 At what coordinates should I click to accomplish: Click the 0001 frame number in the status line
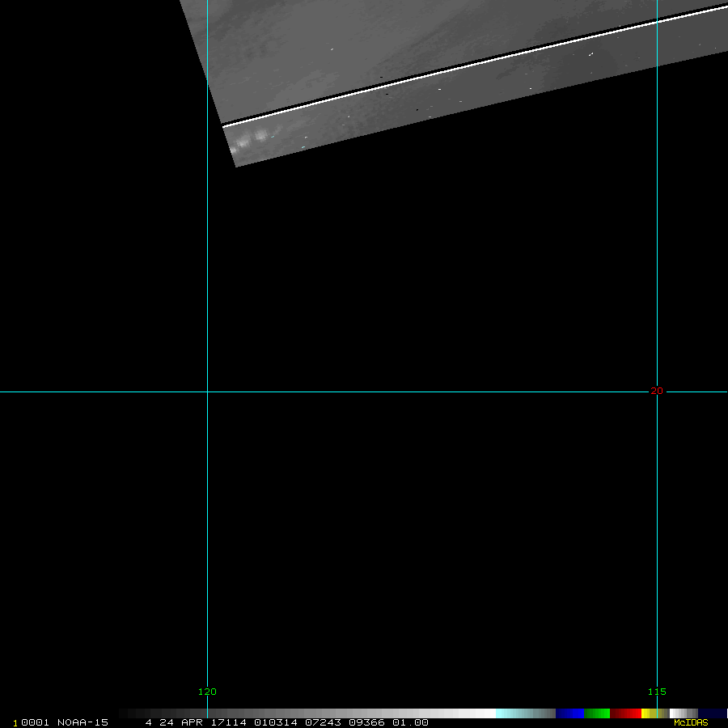[x=35, y=722]
